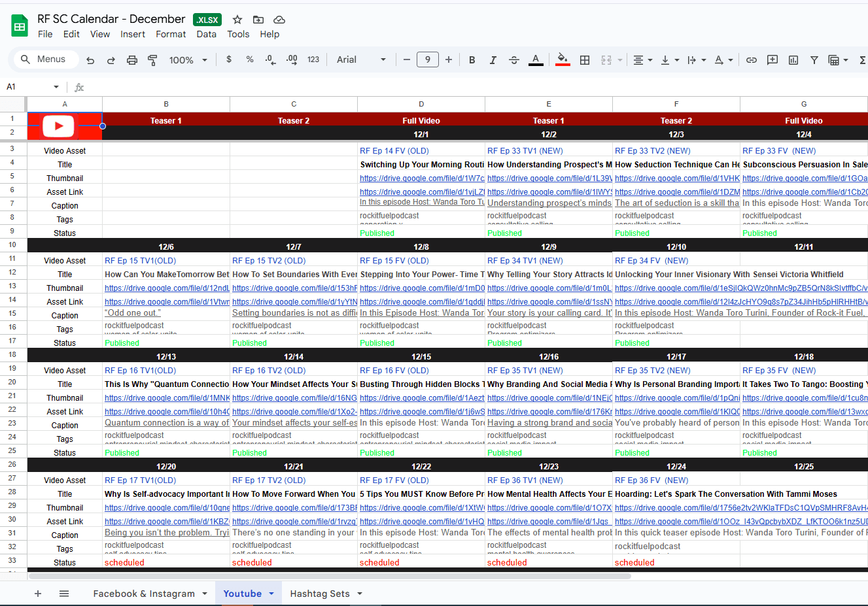Open the all sheets list
Viewport: 868px width, 606px height.
(64, 594)
